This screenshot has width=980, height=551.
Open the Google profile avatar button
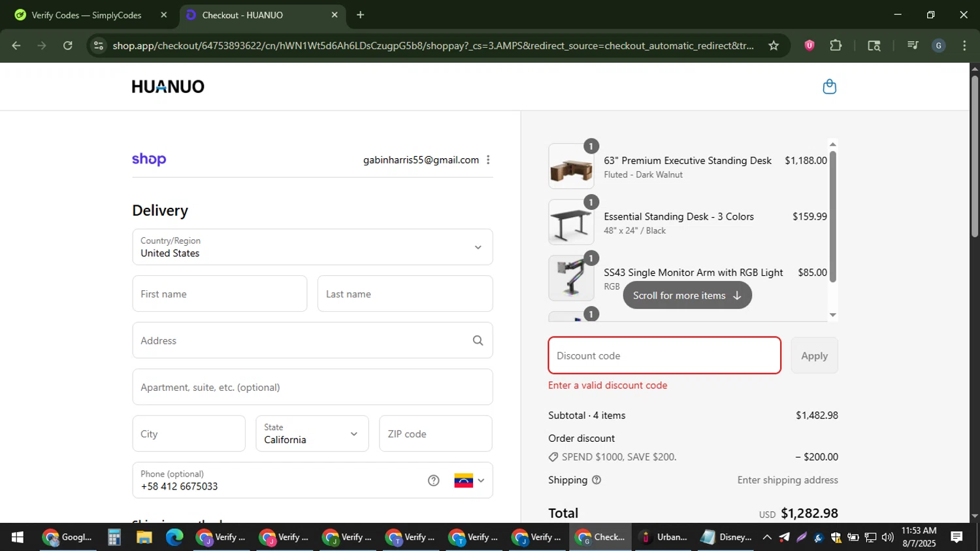click(x=939, y=45)
